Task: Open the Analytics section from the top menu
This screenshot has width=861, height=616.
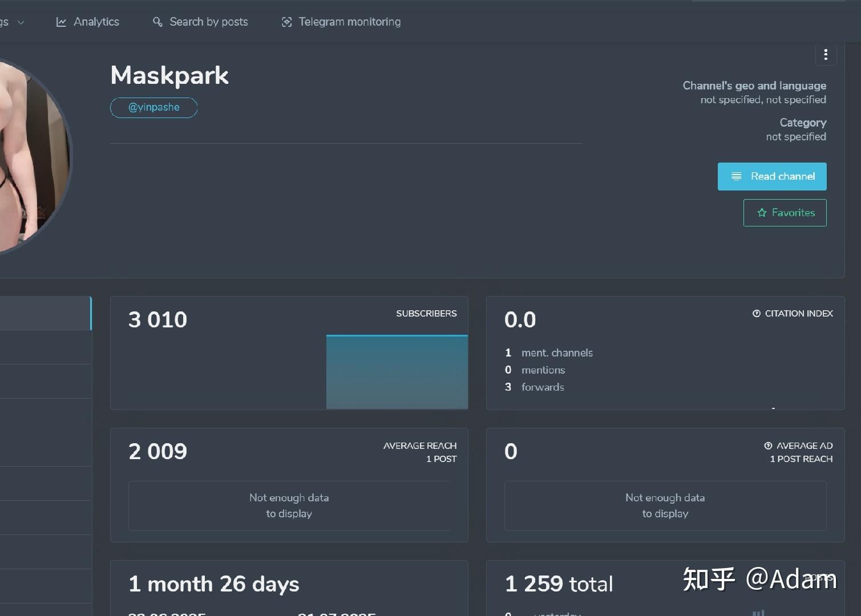Action: tap(87, 22)
